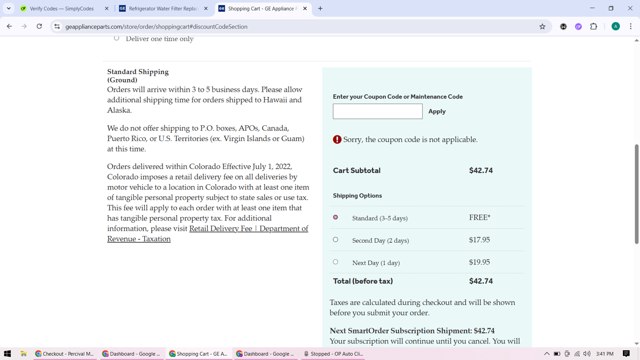Viewport: 640px width, 360px height.
Task: Select Second Day (2 days) shipping
Action: (x=336, y=240)
